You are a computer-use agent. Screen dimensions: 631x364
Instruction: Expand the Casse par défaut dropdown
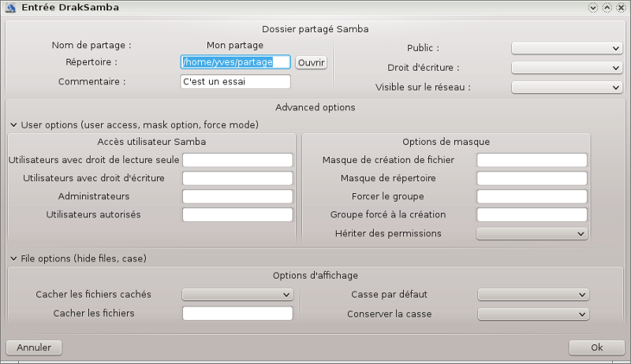click(533, 295)
